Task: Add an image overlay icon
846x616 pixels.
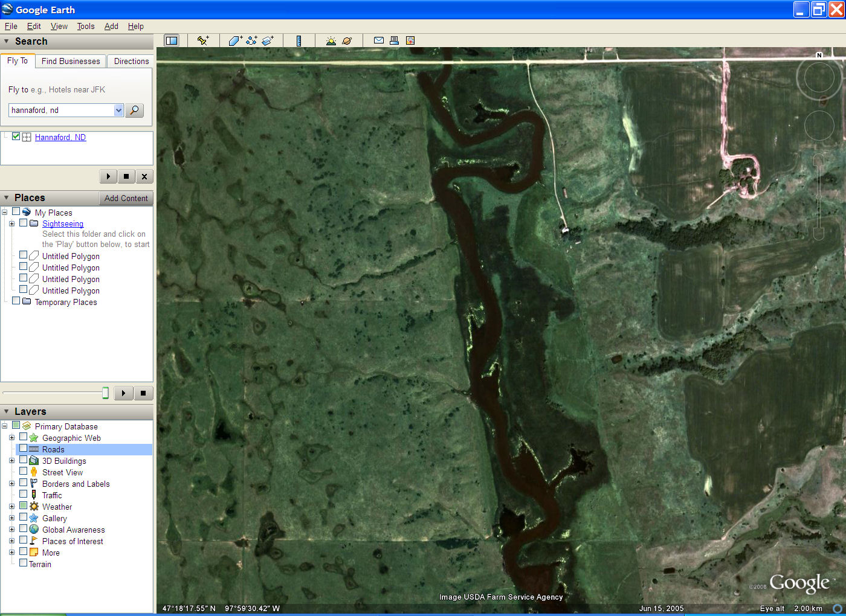Action: tap(268, 40)
